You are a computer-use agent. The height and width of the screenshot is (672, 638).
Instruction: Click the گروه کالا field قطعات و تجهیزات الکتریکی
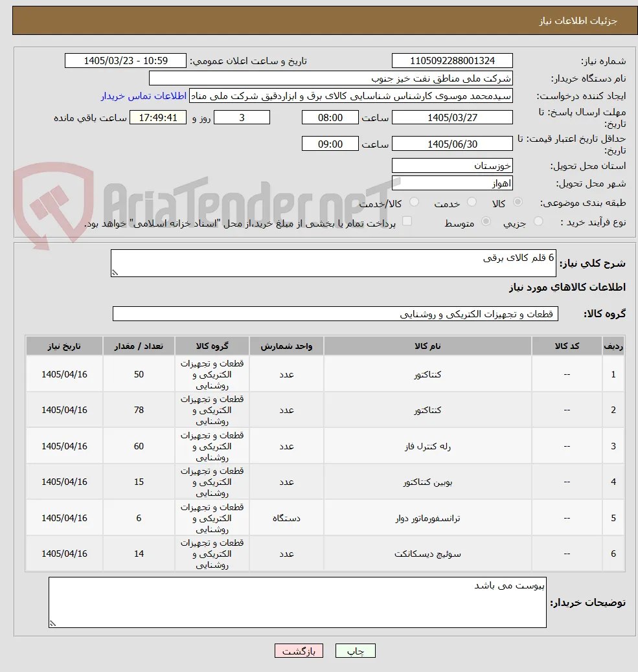336,314
